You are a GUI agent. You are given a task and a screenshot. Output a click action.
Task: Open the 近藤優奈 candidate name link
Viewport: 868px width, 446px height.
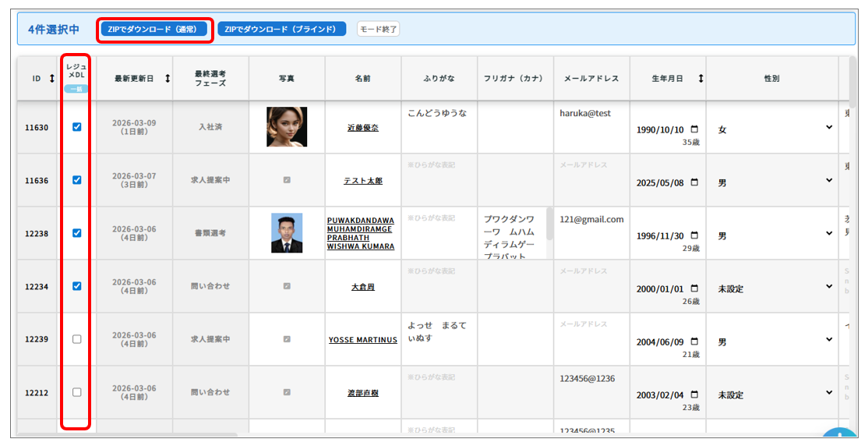(x=363, y=128)
